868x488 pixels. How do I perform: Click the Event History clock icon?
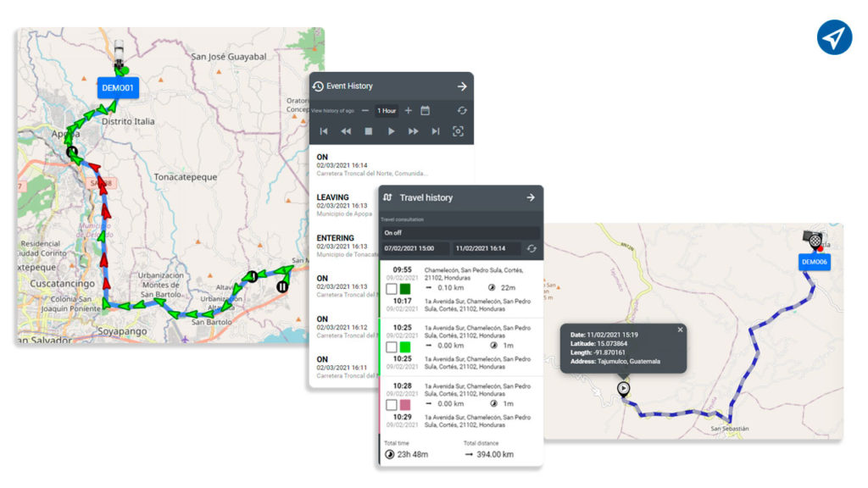[x=318, y=86]
